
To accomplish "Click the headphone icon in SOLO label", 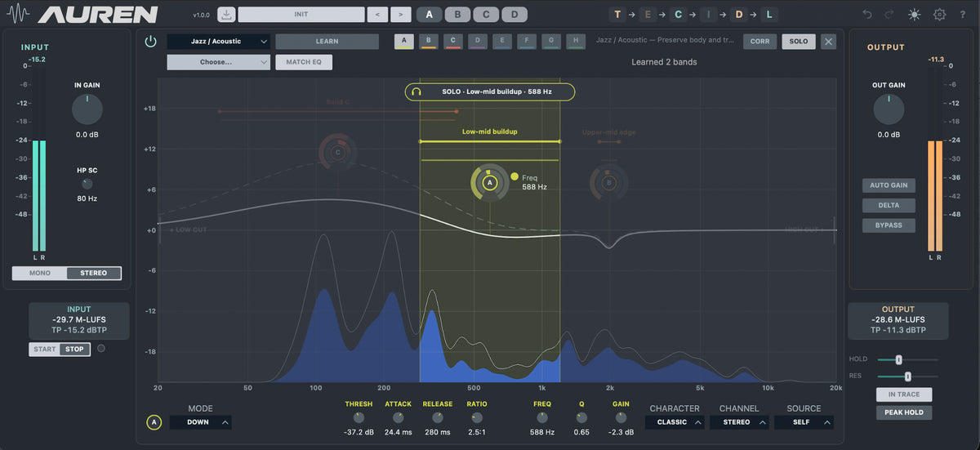I will click(x=416, y=91).
